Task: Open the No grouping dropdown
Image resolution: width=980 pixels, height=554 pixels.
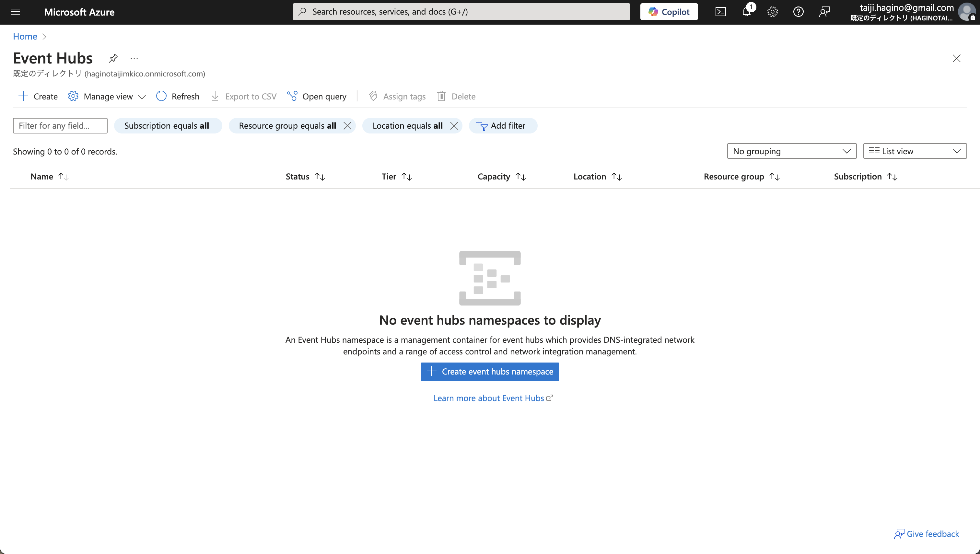Action: click(x=791, y=151)
